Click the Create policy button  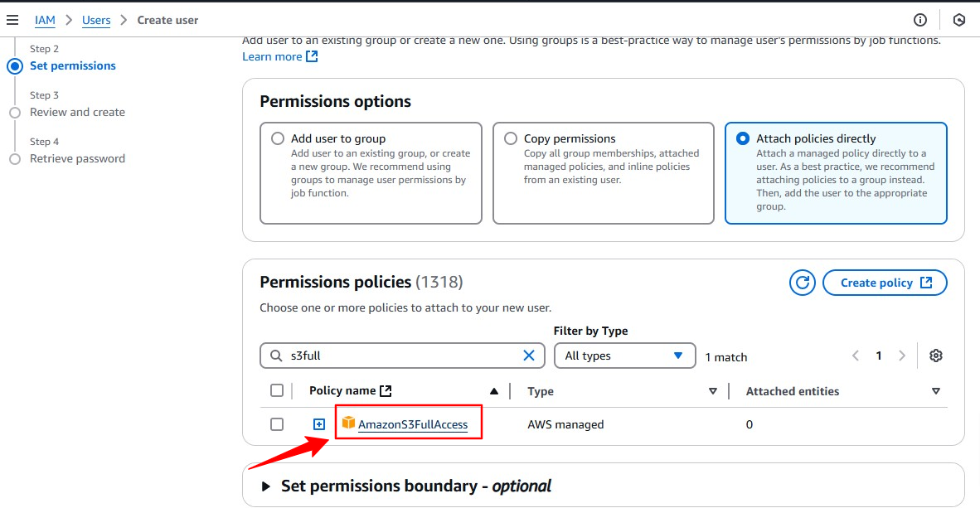click(885, 283)
